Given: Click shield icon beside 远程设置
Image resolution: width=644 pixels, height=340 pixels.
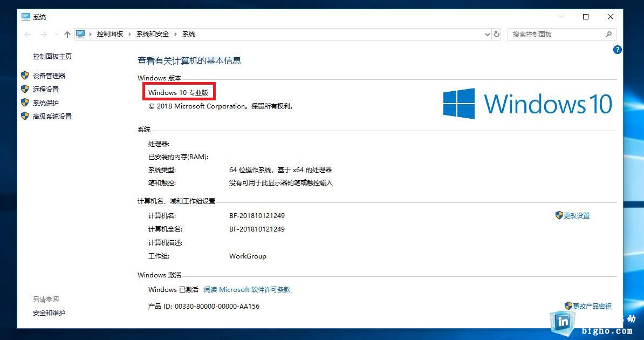Looking at the screenshot, I should point(25,89).
